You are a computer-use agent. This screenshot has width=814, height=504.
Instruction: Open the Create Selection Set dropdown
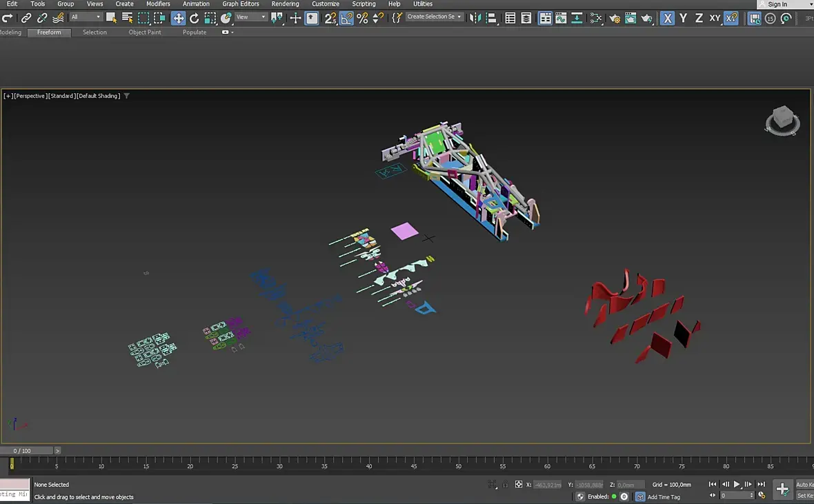click(434, 17)
